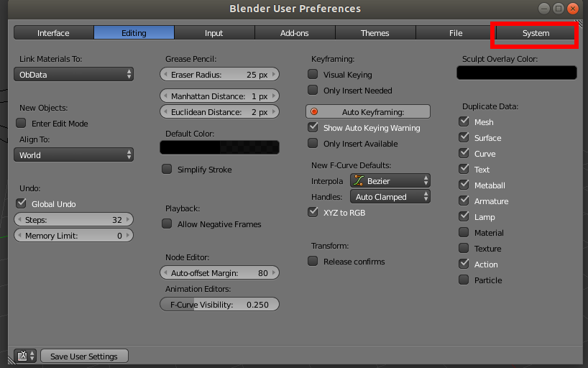This screenshot has width=588, height=368.
Task: Decrease Manhattan Distance with left arrow
Action: (165, 96)
